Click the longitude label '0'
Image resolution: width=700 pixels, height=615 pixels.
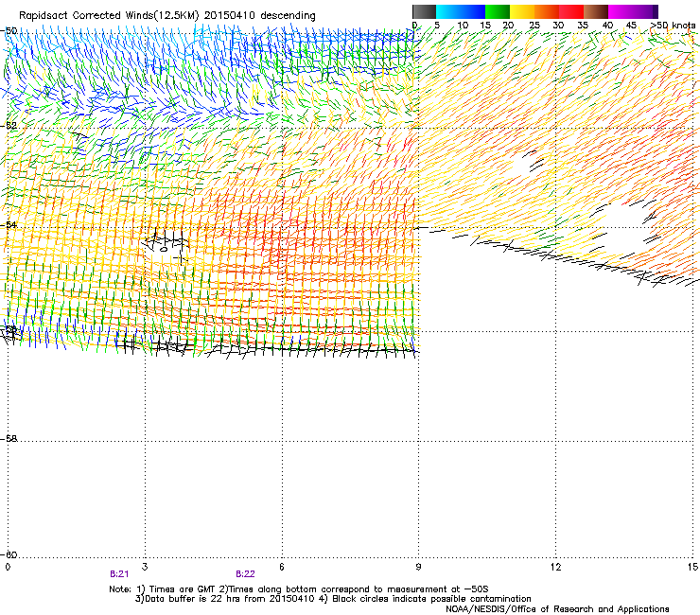[x=8, y=567]
